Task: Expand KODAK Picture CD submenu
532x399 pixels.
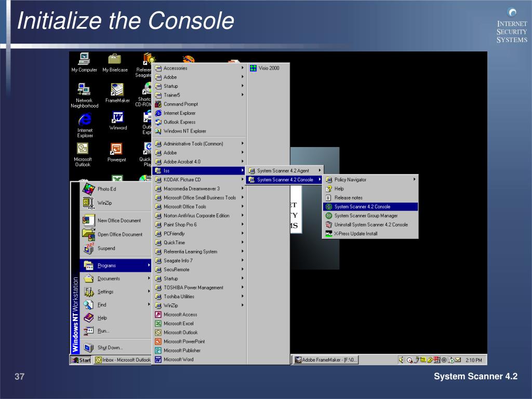Action: 200,180
